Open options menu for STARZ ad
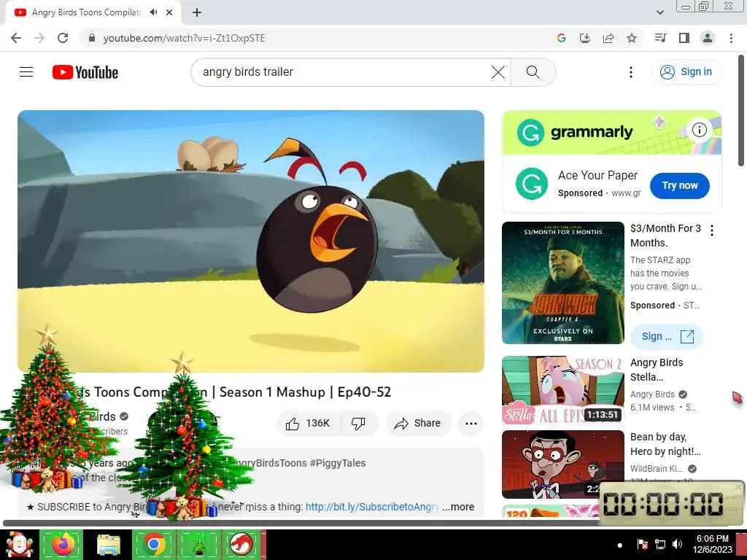Screen dimensions: 747x560 [712, 230]
